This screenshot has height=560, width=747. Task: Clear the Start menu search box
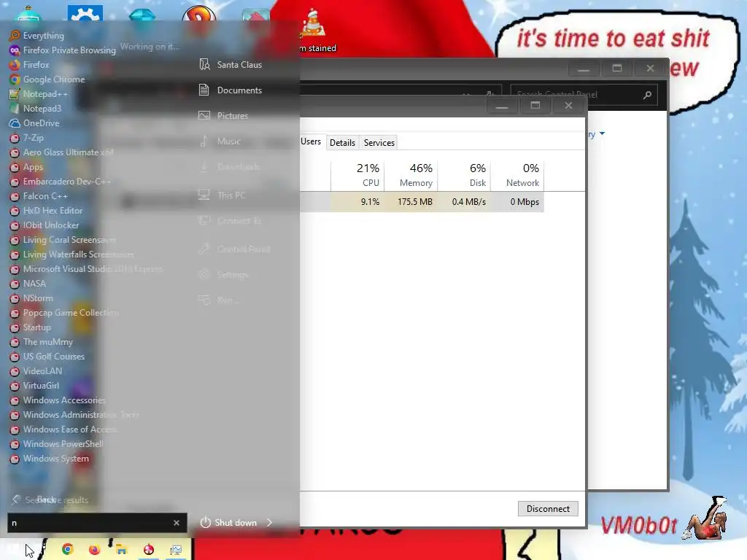(x=177, y=523)
